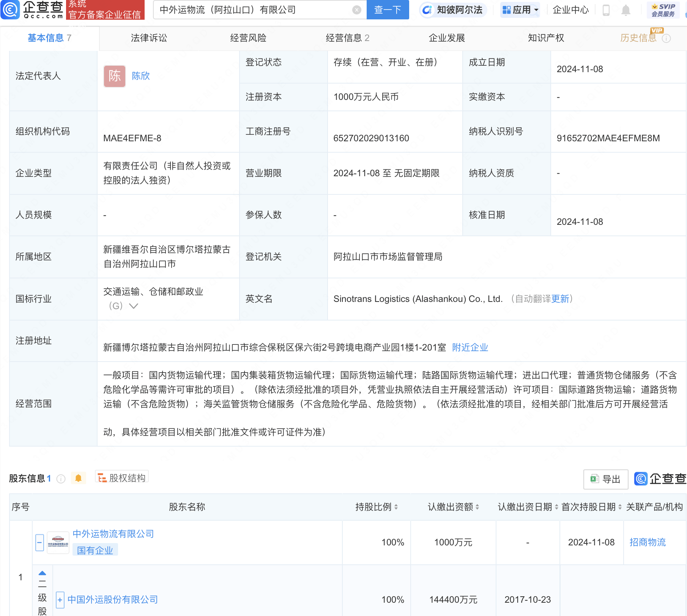This screenshot has width=687, height=616.
Task: Click 中外运物流有限公司 company logo thumbnail
Action: [58, 543]
